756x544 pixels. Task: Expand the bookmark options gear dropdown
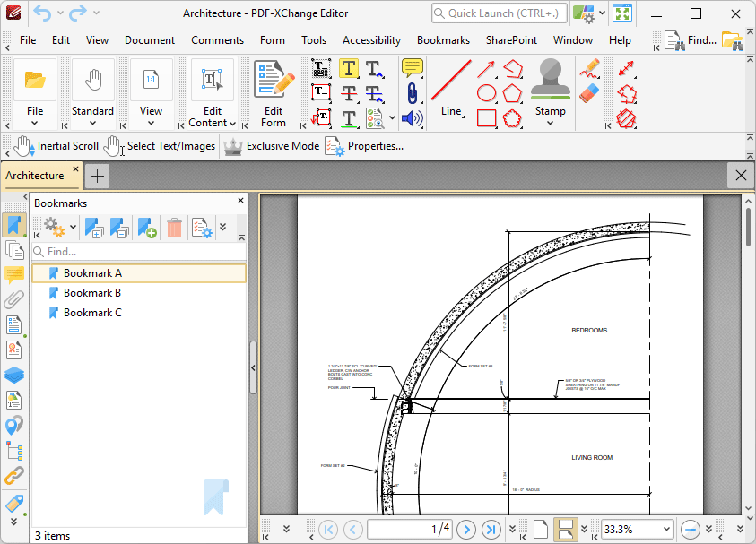(73, 229)
